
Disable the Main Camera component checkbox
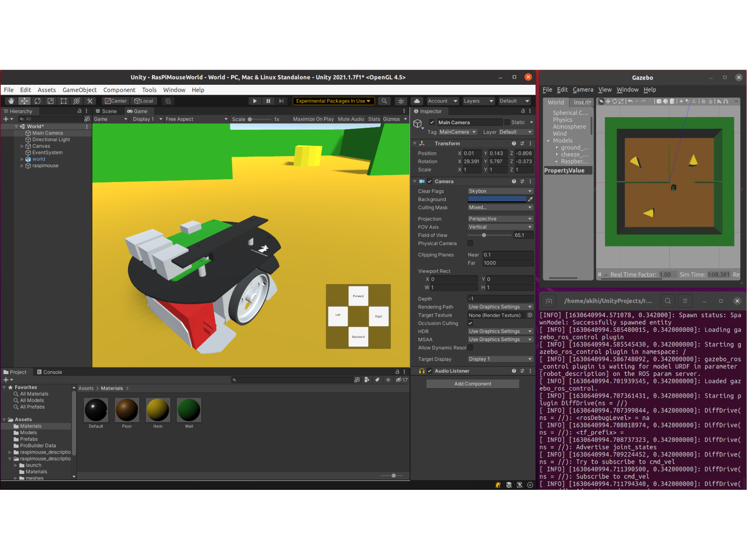(x=432, y=122)
